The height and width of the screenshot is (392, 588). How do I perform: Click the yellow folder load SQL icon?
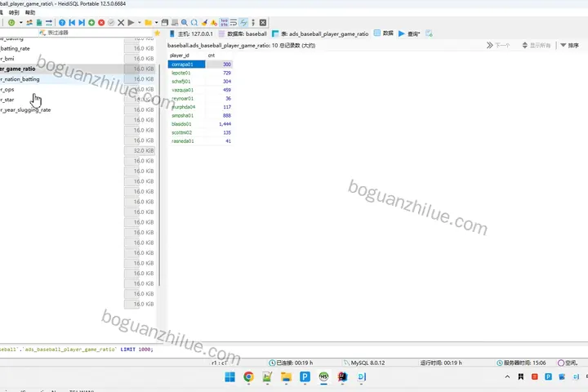148,23
